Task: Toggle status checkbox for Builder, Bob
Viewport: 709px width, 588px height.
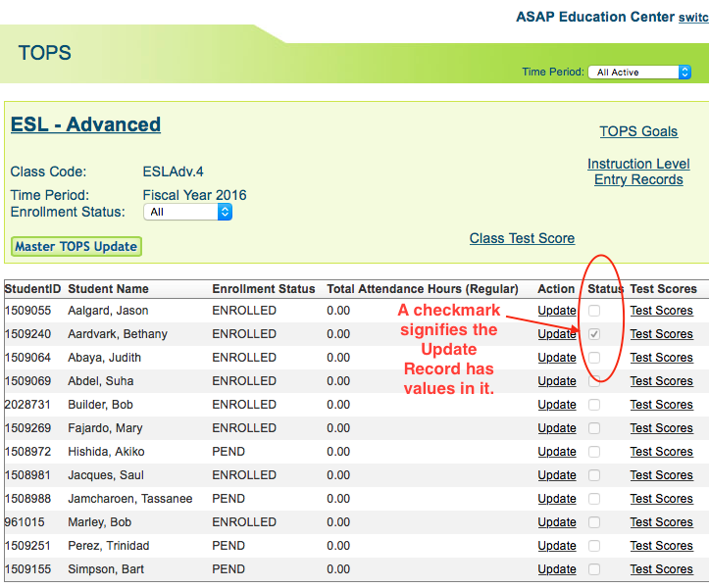Action: [x=594, y=405]
